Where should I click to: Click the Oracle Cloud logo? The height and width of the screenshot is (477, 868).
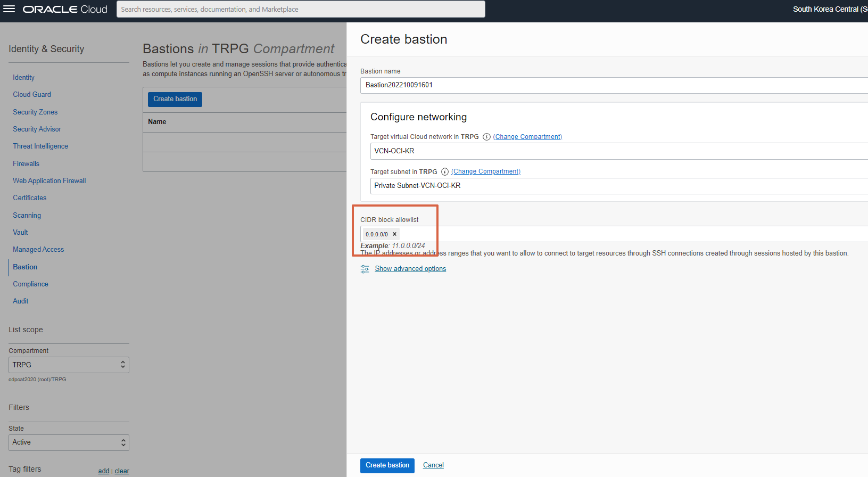[65, 9]
